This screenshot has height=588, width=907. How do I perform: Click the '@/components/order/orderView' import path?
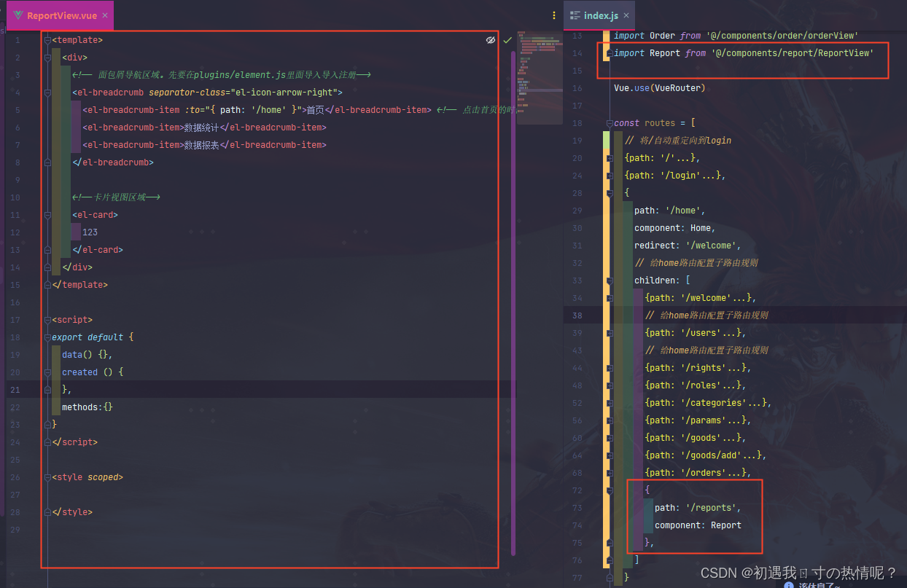pyautogui.click(x=782, y=36)
